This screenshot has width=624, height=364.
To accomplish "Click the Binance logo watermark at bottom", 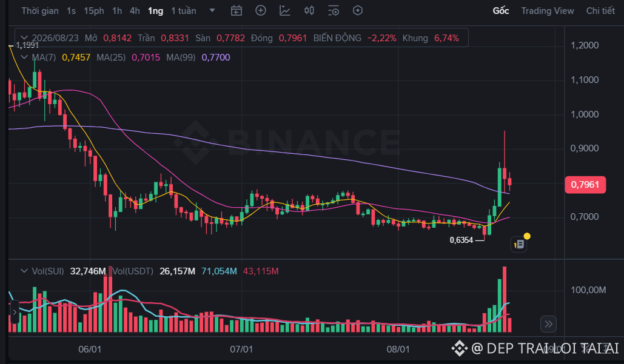I will tap(459, 348).
